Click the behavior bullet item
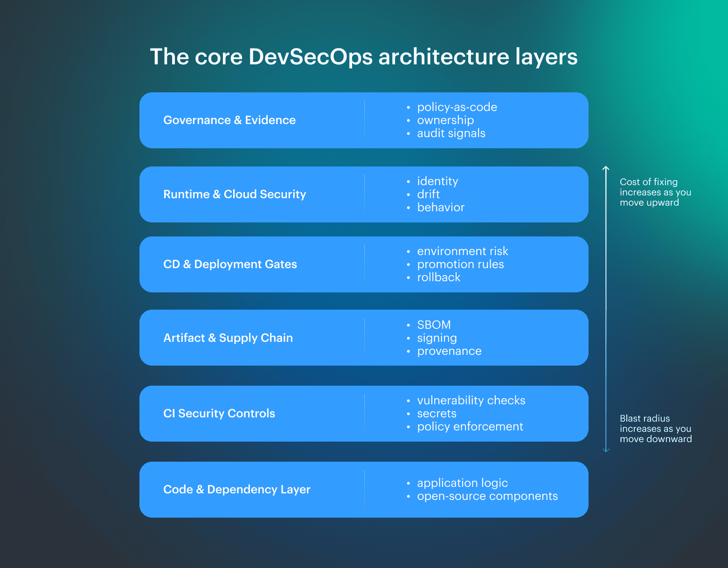 441,207
